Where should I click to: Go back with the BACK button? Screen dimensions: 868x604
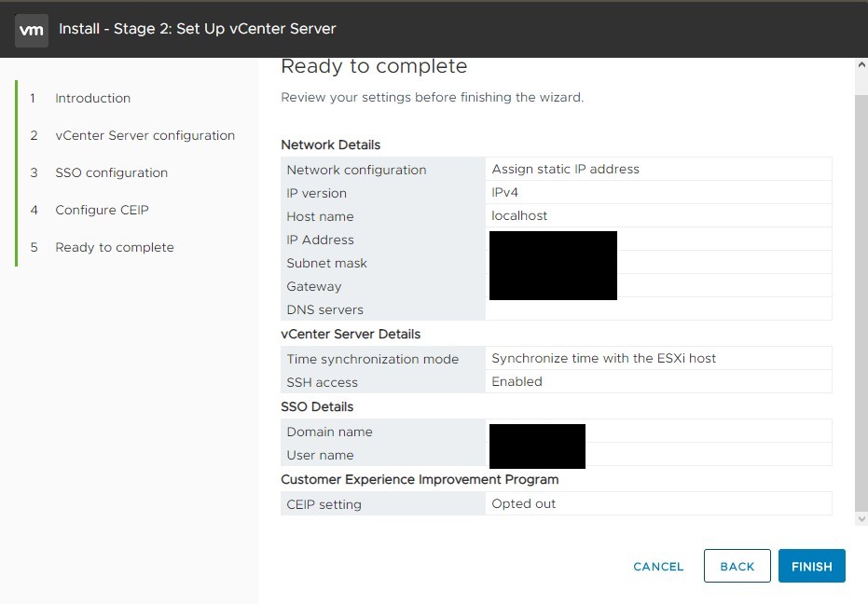[737, 566]
